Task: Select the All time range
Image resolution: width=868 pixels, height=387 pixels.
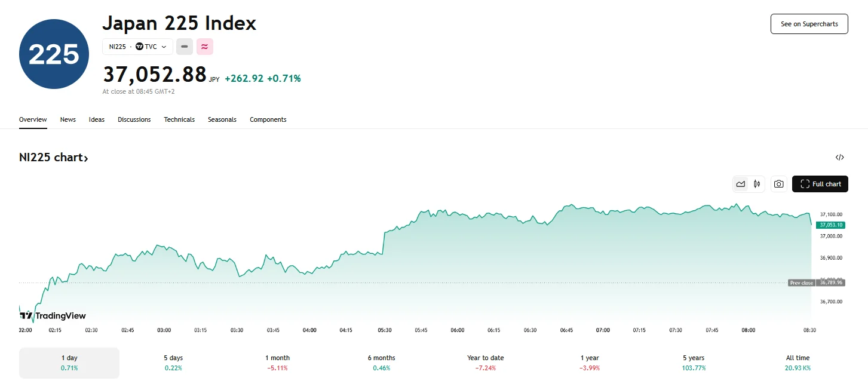Action: pos(798,363)
